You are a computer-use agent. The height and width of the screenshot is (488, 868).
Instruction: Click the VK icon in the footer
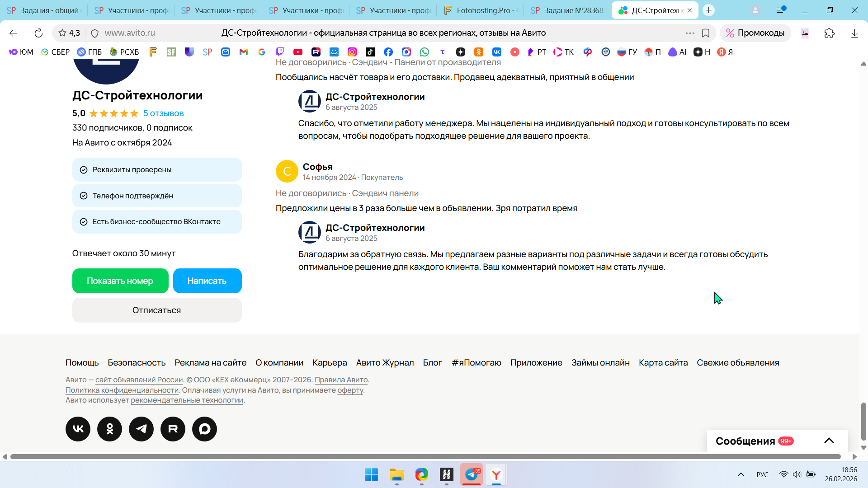tap(78, 429)
